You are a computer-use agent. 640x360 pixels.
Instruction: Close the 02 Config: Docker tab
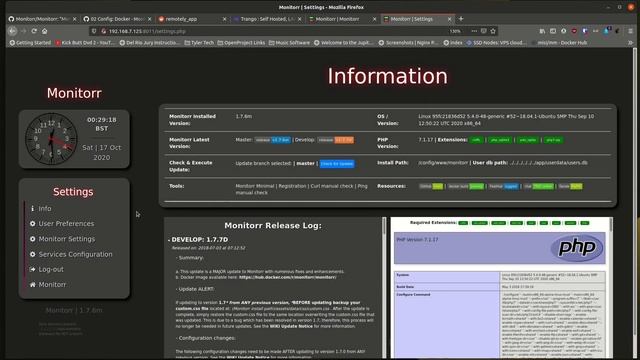pos(149,19)
